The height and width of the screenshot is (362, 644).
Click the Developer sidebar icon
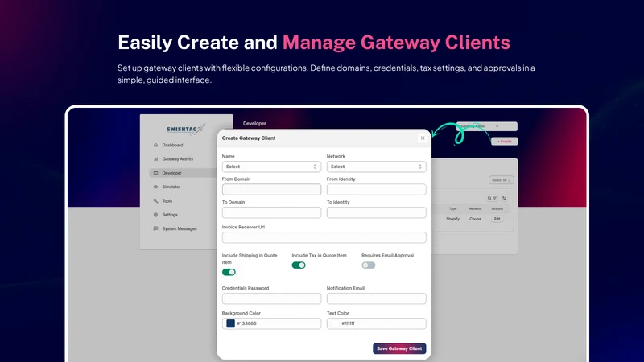[155, 173]
